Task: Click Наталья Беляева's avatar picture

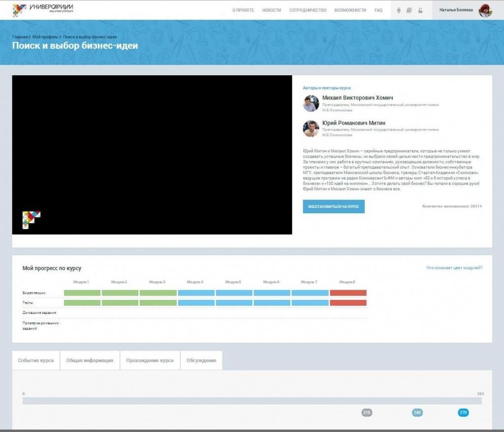Action: [x=485, y=10]
